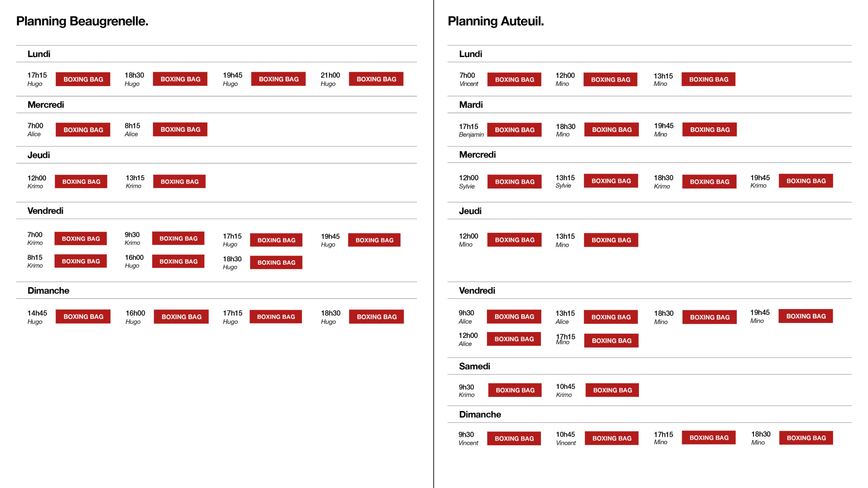Select Beaugrenelle Vendredi 9h30 Krimo Boxing Bag

point(178,239)
